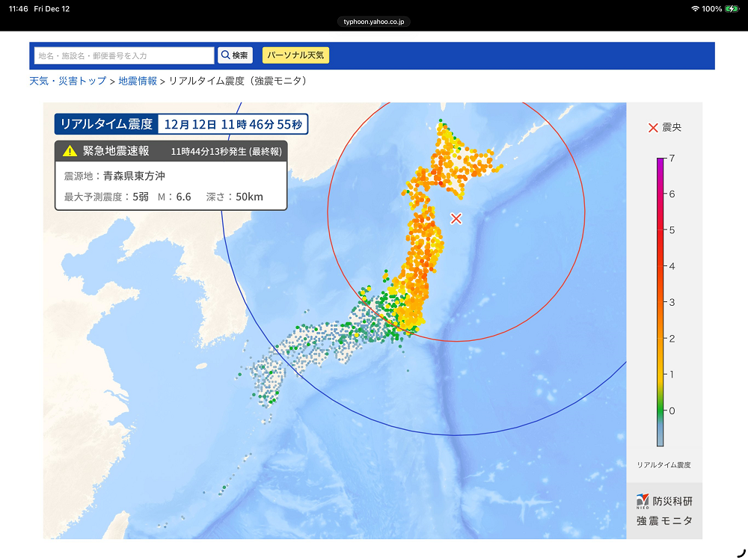The width and height of the screenshot is (748, 560).
Task: Open the 地震情報 breadcrumb link
Action: click(x=138, y=81)
